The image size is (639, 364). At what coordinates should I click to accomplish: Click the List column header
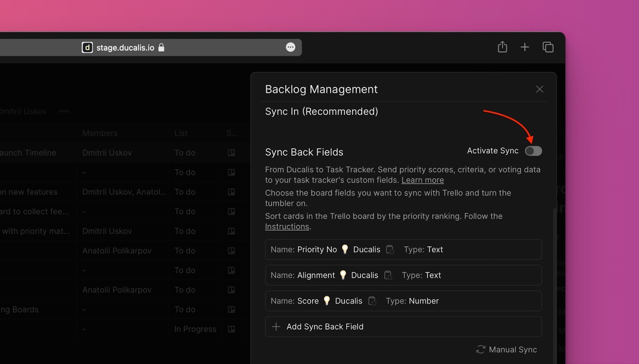pyautogui.click(x=181, y=133)
